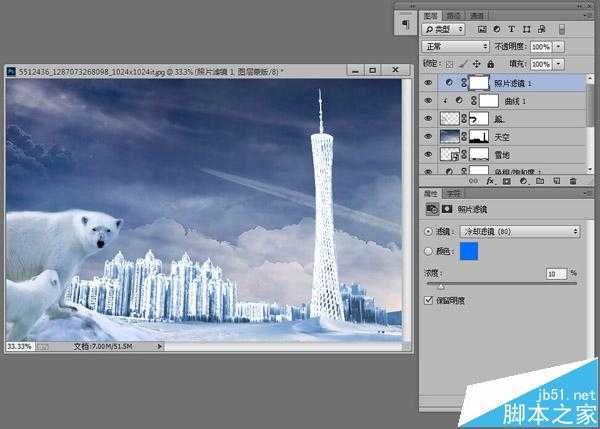The image size is (600, 429).
Task: Open the 不透明度 opacity arrow
Action: point(559,47)
